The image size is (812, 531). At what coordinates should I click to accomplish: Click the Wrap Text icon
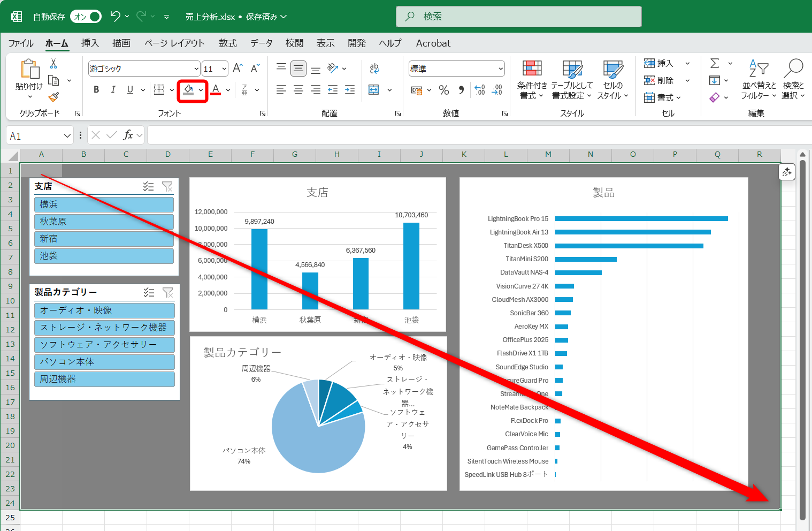[x=374, y=68]
